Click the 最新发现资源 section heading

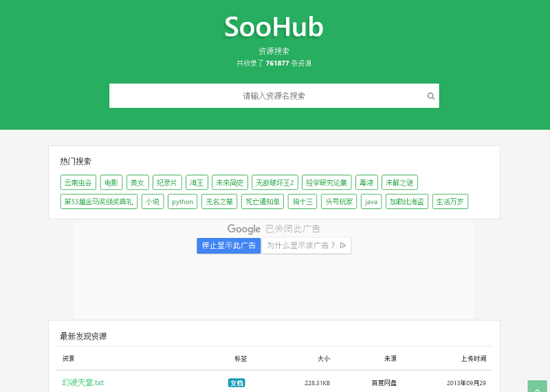[83, 336]
